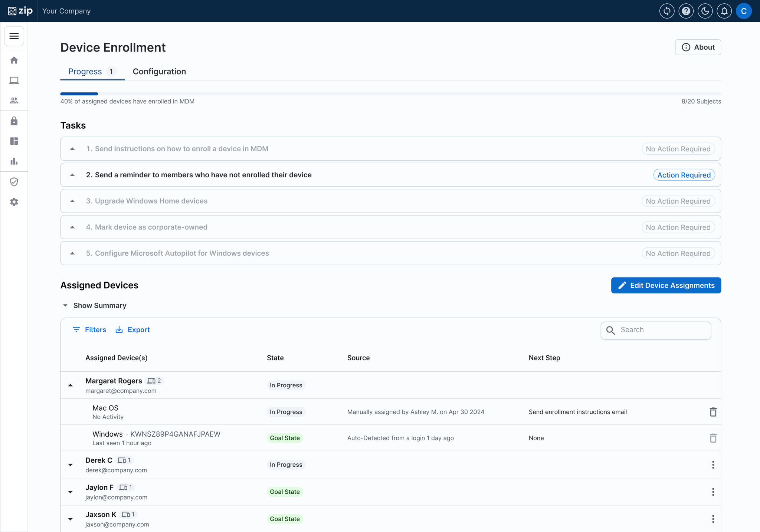Switch to the Configuration tab
The height and width of the screenshot is (532, 760).
point(159,71)
